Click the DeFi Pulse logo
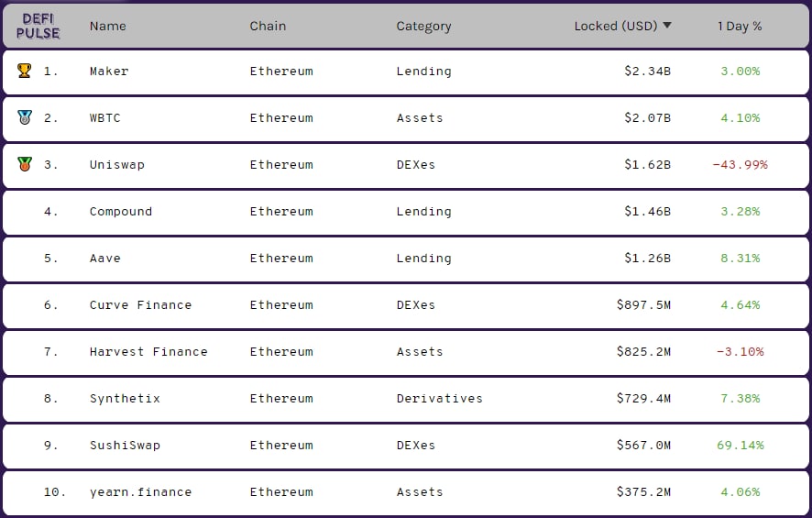 click(38, 26)
